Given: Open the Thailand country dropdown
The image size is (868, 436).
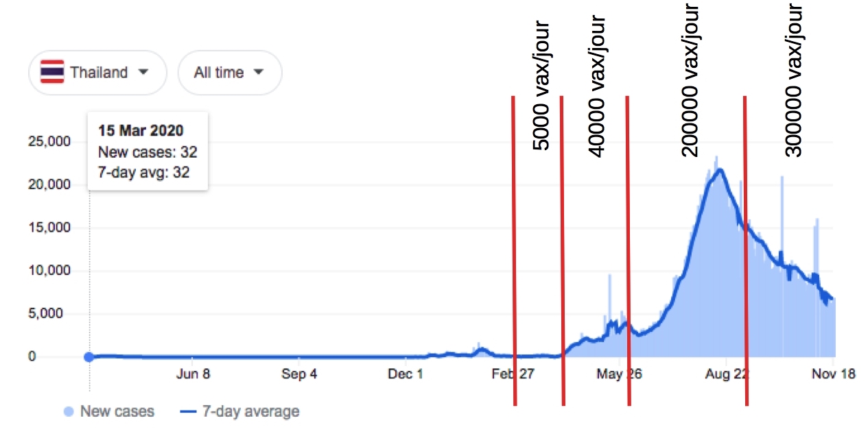Looking at the screenshot, I should [97, 72].
